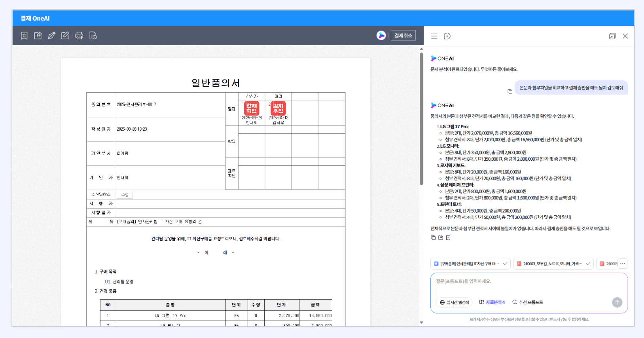Click the 삼성 레이저 프린터 item in AI response
This screenshot has width=644, height=338.
(456, 185)
